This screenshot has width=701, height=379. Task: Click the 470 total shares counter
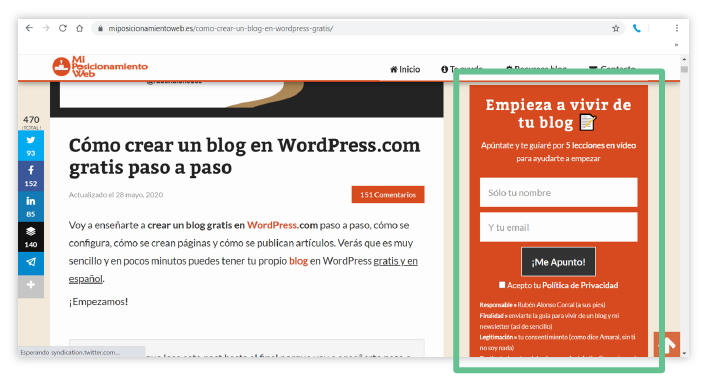click(31, 122)
